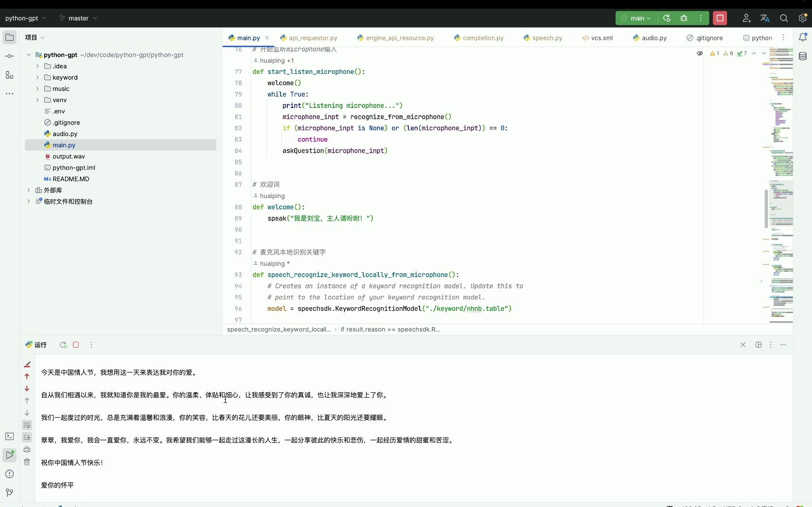
Task: Toggle scroll to end of console
Action: click(27, 437)
